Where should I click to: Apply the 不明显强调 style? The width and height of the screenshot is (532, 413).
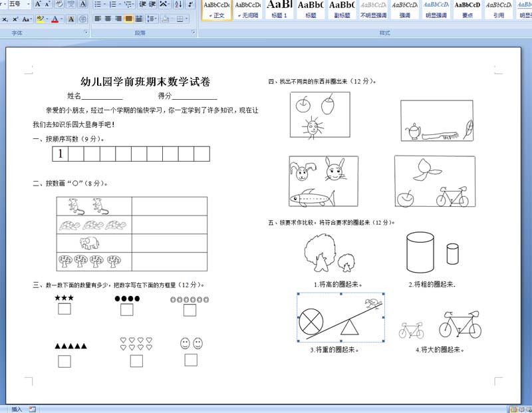click(x=373, y=10)
